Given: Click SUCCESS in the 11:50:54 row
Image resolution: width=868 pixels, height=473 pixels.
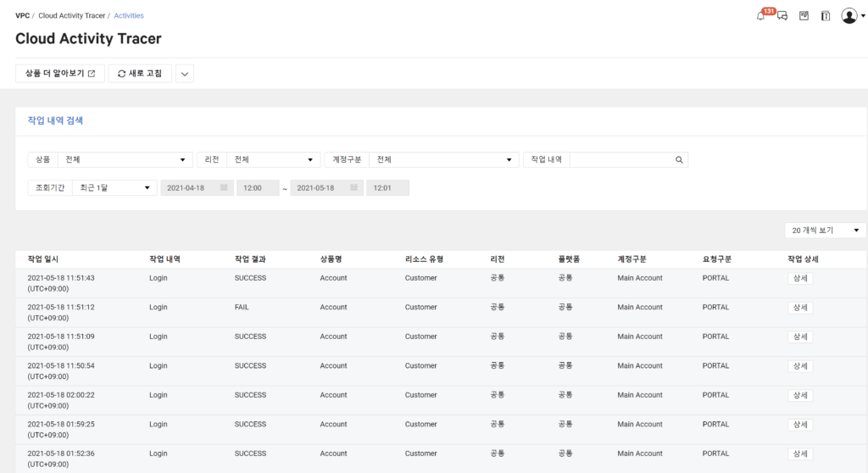Looking at the screenshot, I should [250, 365].
